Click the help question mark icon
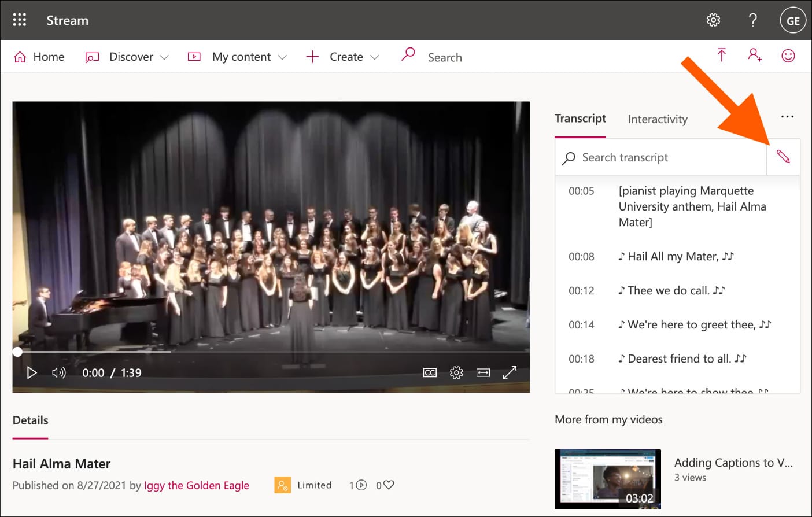The width and height of the screenshot is (812, 517). tap(752, 20)
